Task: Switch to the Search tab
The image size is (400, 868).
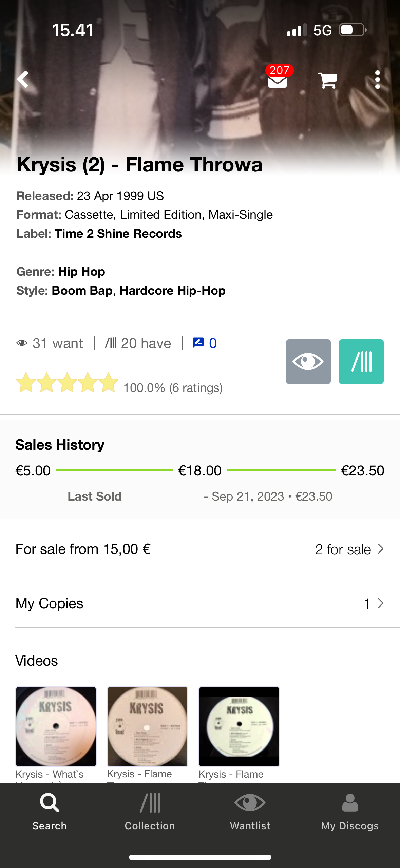Action: click(50, 811)
